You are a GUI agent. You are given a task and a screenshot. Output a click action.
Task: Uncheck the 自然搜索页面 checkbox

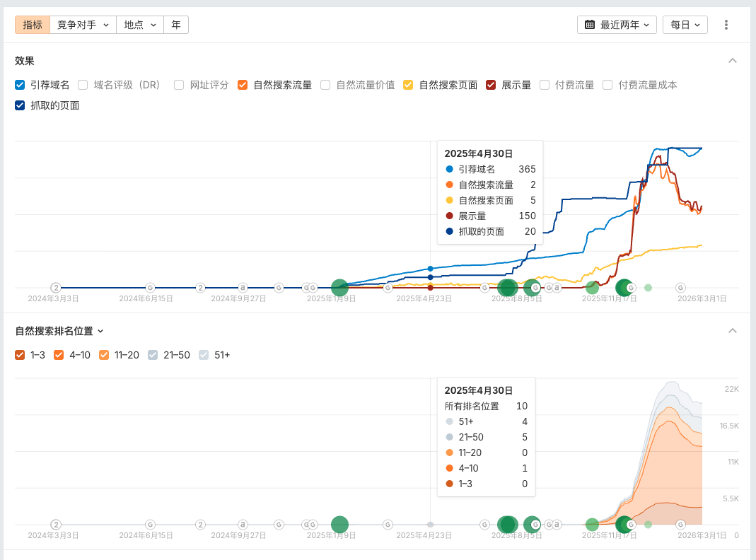click(x=408, y=85)
